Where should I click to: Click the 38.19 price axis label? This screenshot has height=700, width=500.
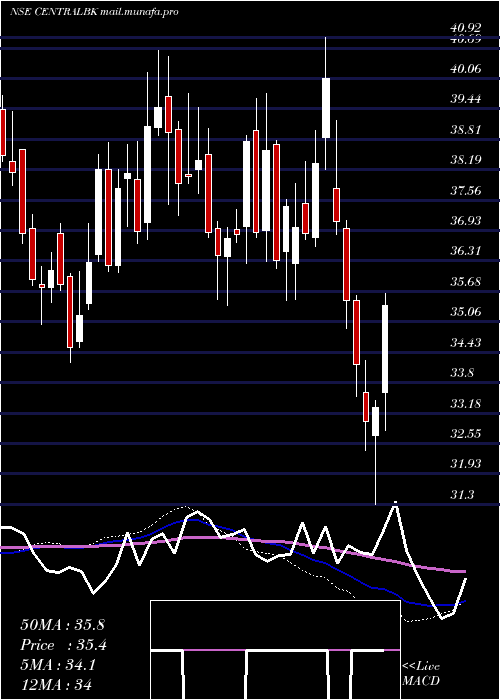[467, 160]
